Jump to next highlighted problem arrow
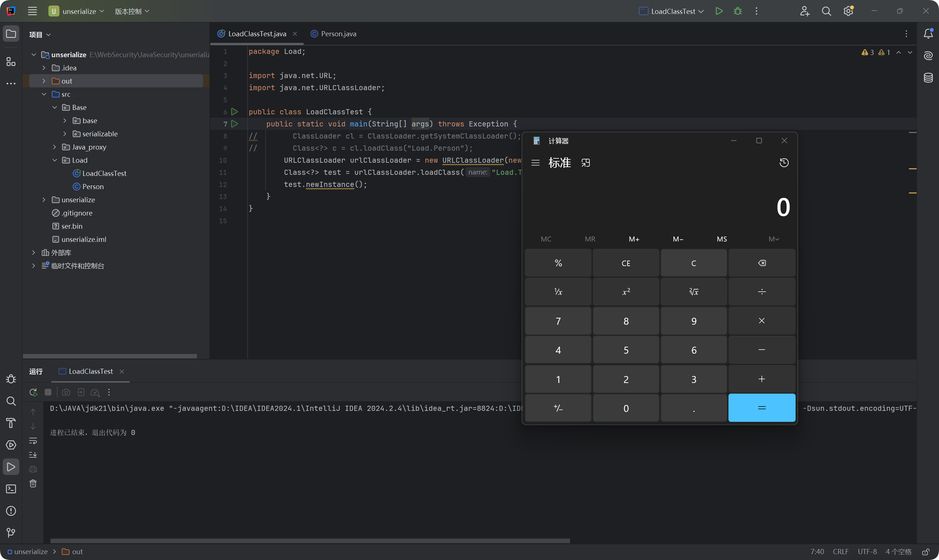 click(x=910, y=52)
